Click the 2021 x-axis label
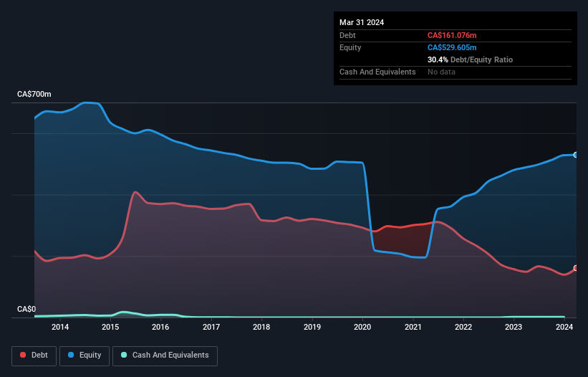The height and width of the screenshot is (377, 588). click(x=413, y=327)
